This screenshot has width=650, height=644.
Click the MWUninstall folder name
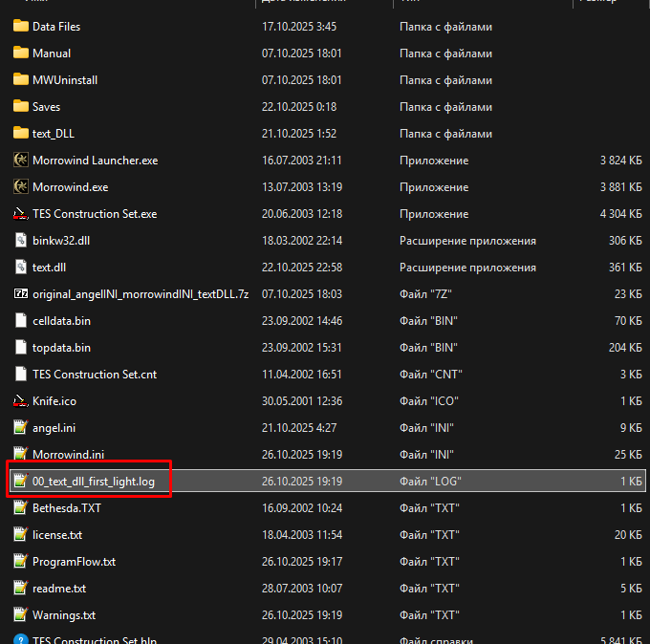[x=65, y=80]
